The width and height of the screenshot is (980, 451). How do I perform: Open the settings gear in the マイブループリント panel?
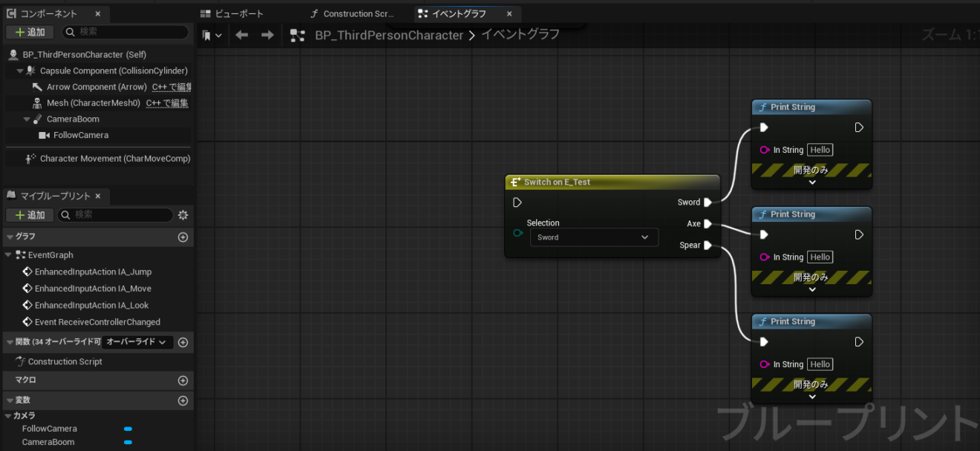pyautogui.click(x=183, y=214)
